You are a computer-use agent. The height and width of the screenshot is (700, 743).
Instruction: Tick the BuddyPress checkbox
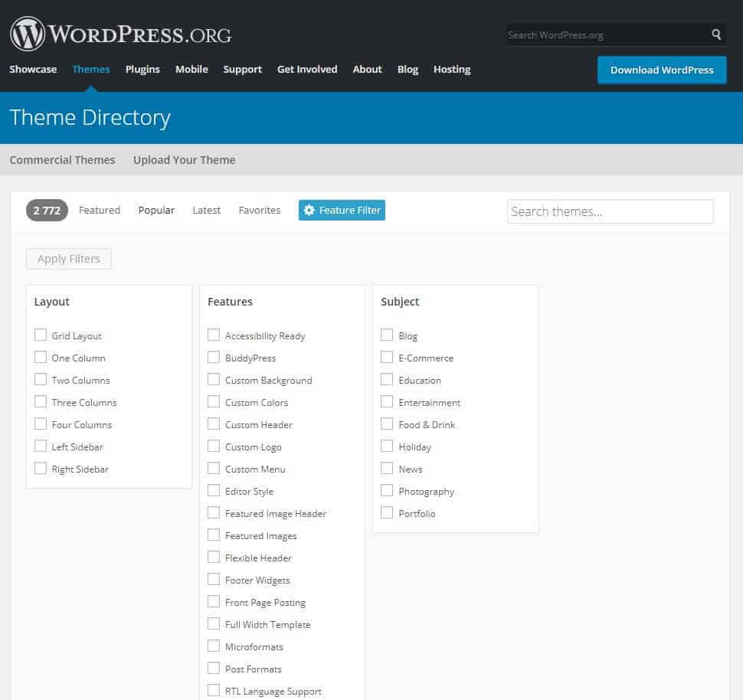(214, 358)
